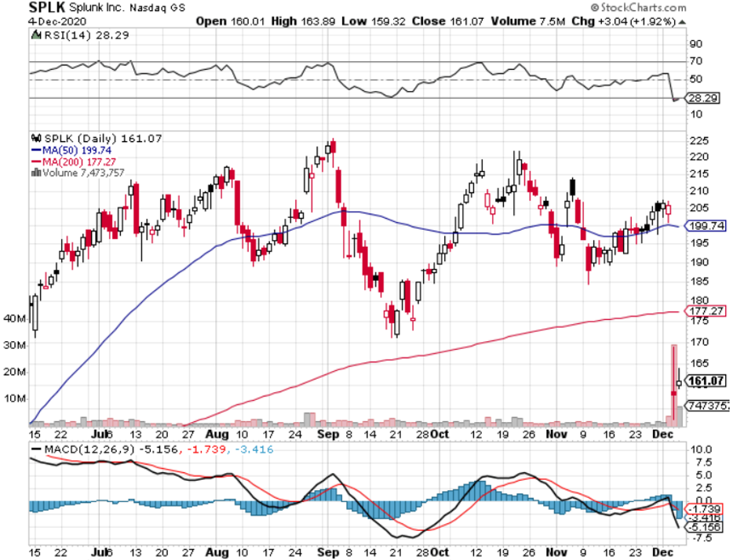
Task: Click the MA(50) 199.74 legend text
Action: [77, 151]
